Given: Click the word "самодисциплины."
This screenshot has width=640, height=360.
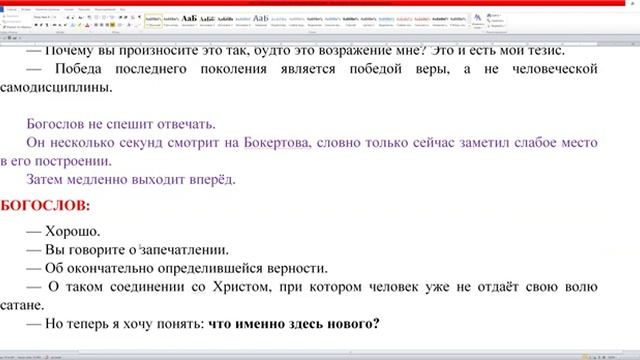Looking at the screenshot, I should click(x=56, y=87).
